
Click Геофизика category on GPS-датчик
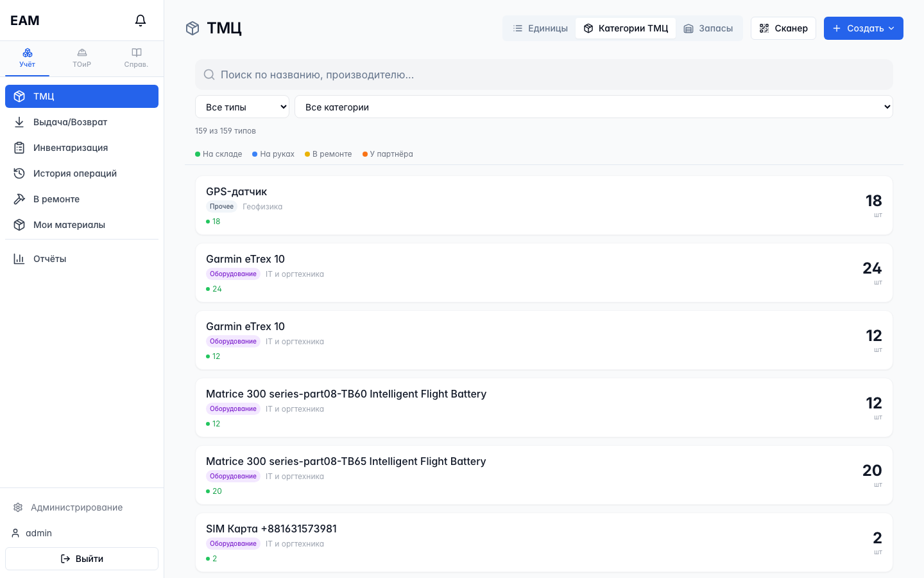(x=262, y=207)
